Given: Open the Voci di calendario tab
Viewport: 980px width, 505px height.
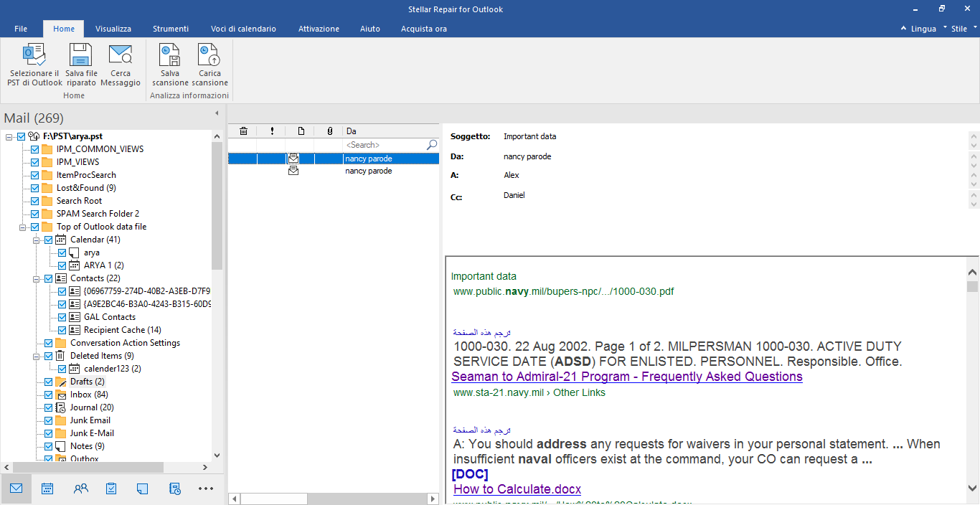Looking at the screenshot, I should (243, 29).
